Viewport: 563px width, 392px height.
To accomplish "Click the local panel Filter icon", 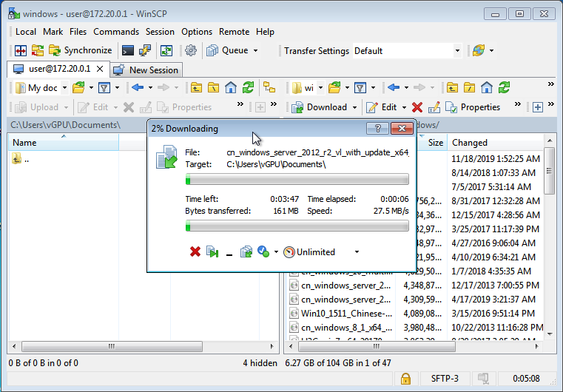I will click(x=104, y=88).
